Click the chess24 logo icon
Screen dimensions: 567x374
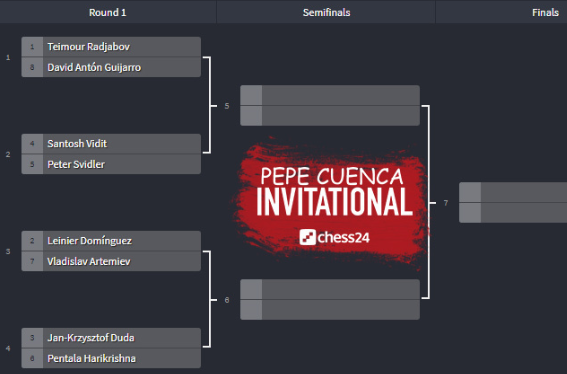point(307,237)
